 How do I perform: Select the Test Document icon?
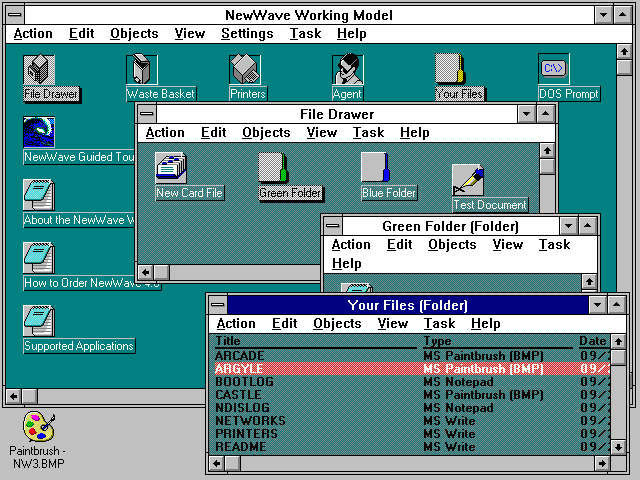click(x=467, y=180)
